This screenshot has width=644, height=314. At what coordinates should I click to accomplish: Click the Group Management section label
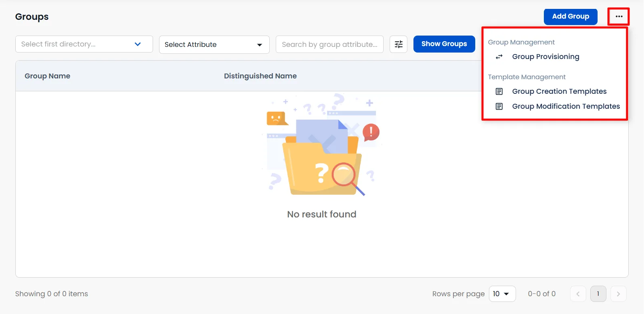pyautogui.click(x=521, y=42)
